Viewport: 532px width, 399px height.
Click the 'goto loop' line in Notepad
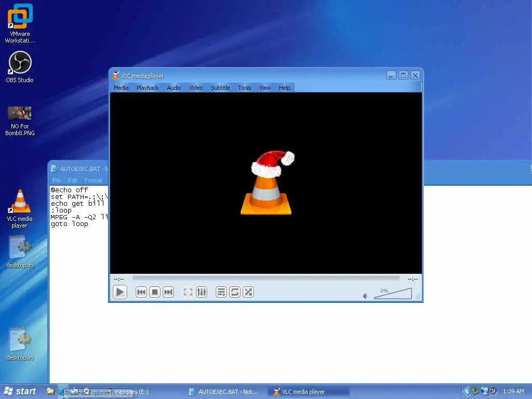point(69,224)
